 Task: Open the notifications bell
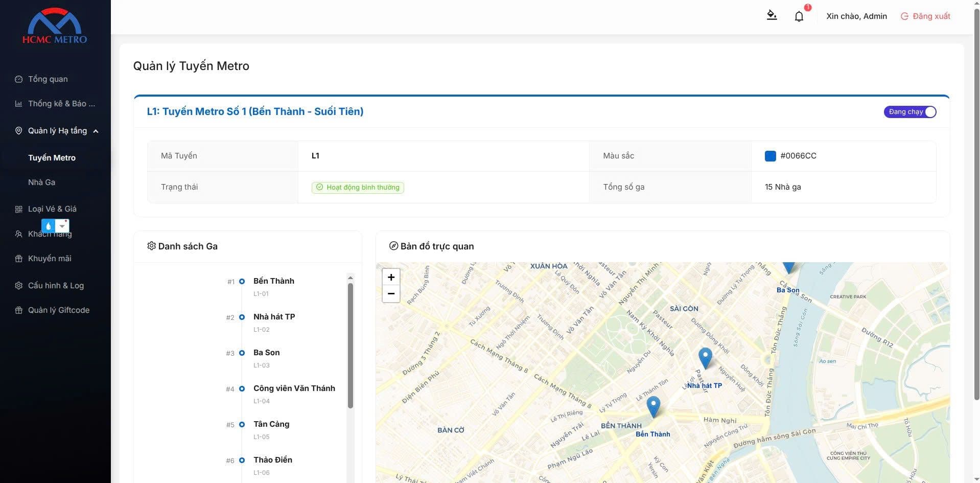click(x=799, y=16)
